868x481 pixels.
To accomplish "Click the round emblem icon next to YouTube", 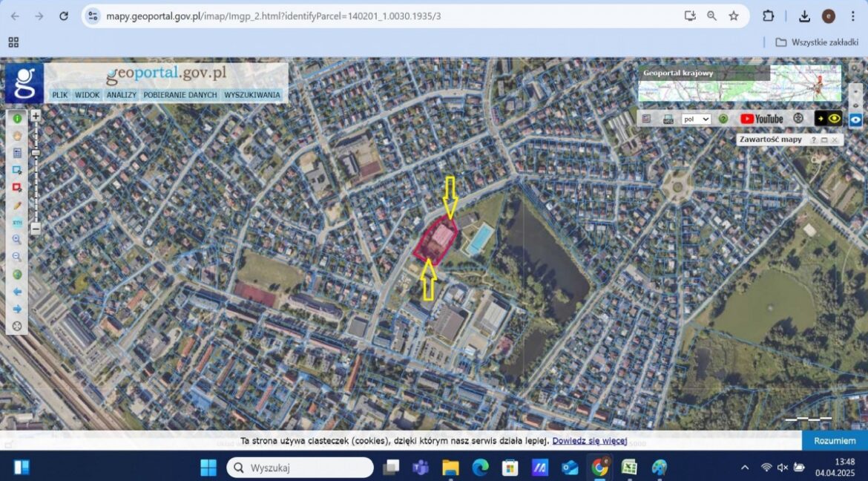I will point(798,119).
